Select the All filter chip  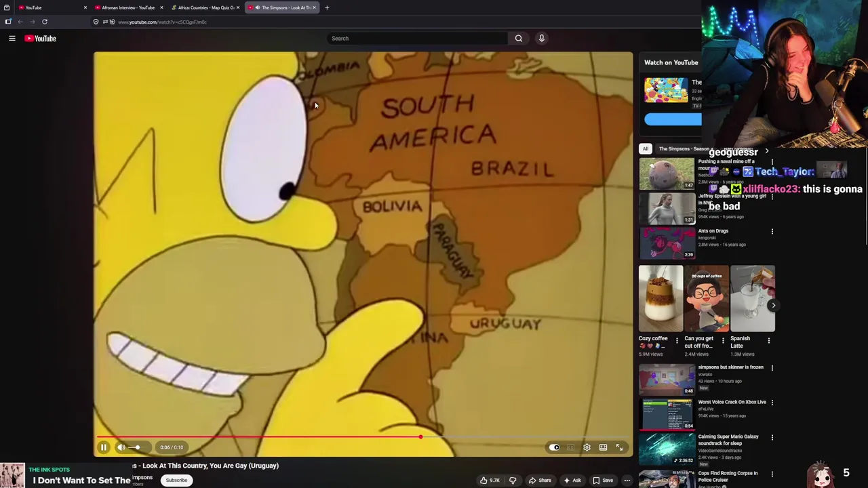point(646,149)
